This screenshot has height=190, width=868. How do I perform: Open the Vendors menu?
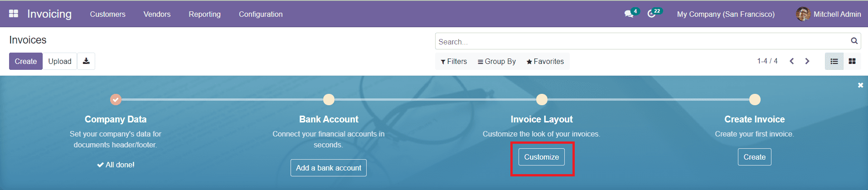[157, 14]
